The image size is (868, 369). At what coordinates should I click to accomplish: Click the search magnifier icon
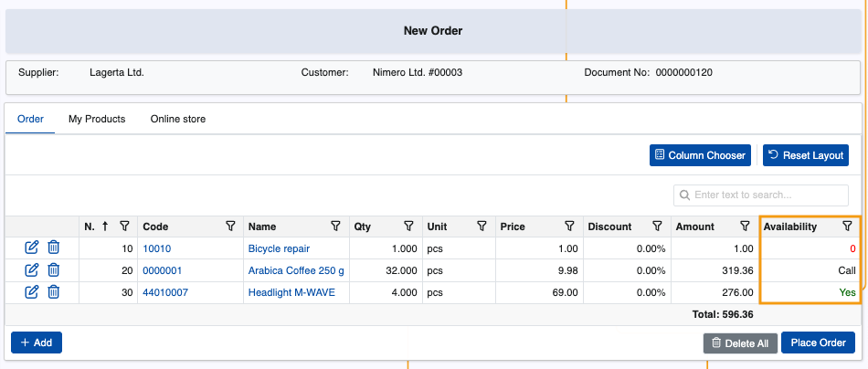click(684, 195)
